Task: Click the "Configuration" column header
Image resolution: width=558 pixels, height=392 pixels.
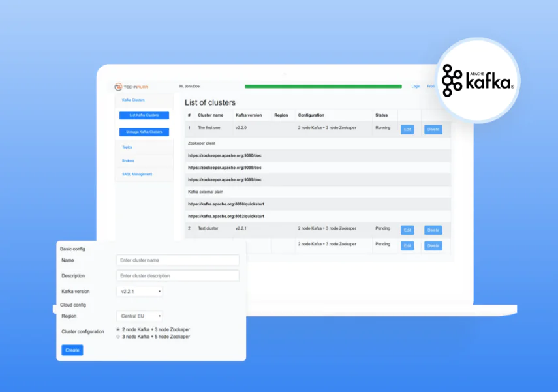Action: click(x=311, y=115)
